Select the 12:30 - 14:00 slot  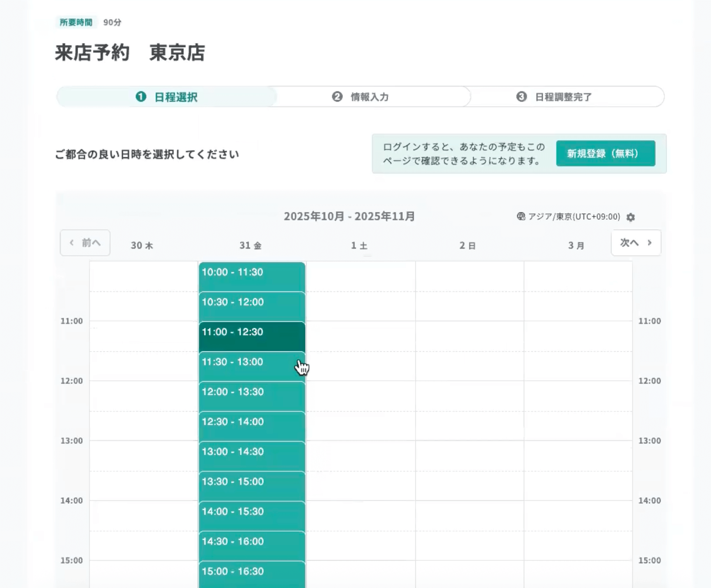coord(252,426)
